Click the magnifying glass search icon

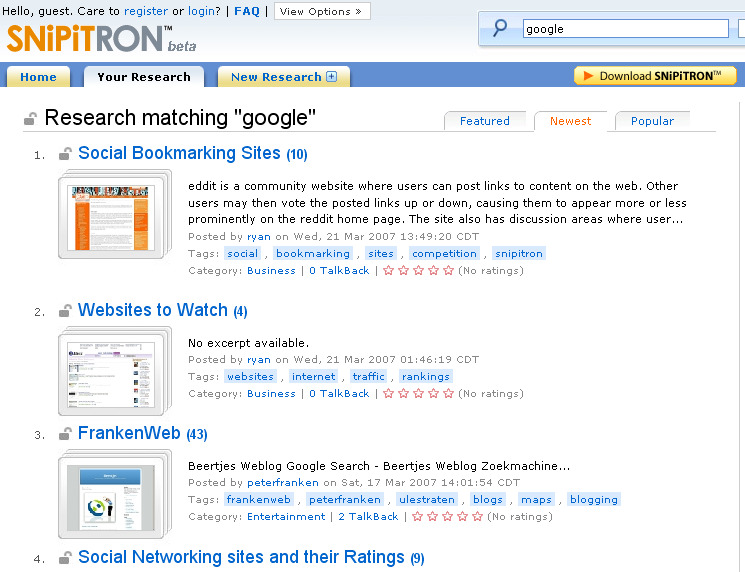tap(500, 28)
